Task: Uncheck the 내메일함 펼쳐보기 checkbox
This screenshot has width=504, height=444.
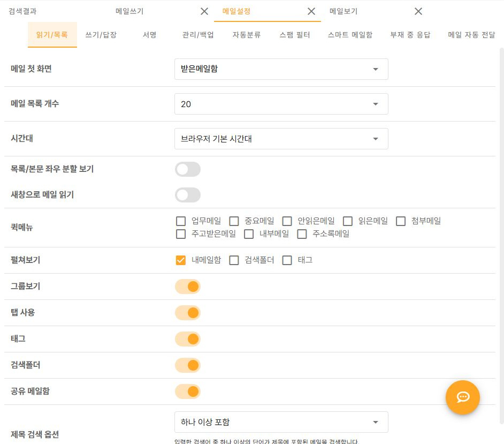Action: [x=181, y=260]
